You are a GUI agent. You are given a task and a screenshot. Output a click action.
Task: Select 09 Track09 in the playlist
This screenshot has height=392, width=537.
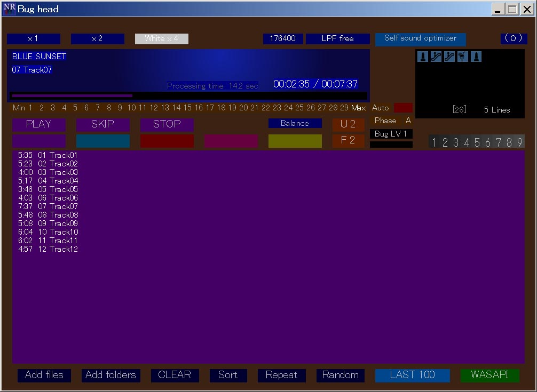coord(58,223)
